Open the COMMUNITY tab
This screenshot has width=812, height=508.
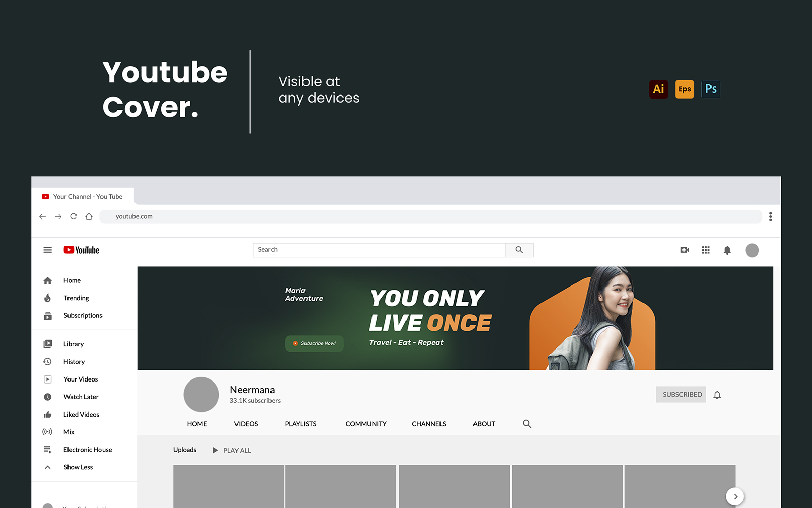click(366, 424)
